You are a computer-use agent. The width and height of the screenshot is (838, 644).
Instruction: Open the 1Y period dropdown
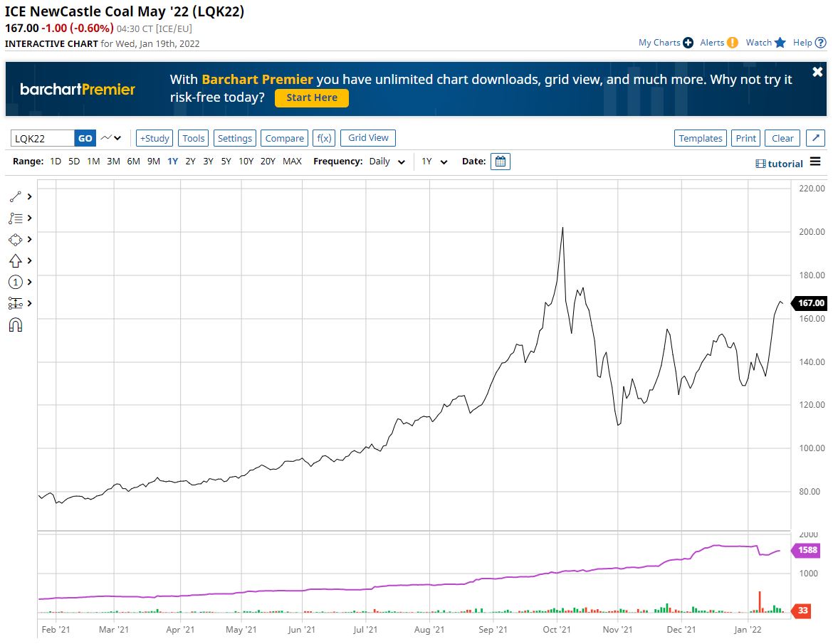434,162
